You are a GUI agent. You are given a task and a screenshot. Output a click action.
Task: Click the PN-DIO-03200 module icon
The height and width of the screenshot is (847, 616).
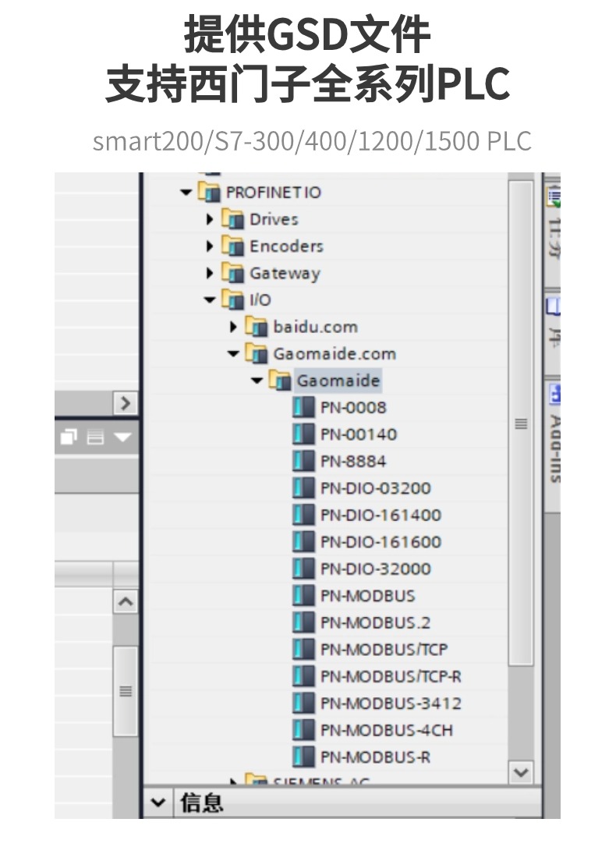pos(303,488)
